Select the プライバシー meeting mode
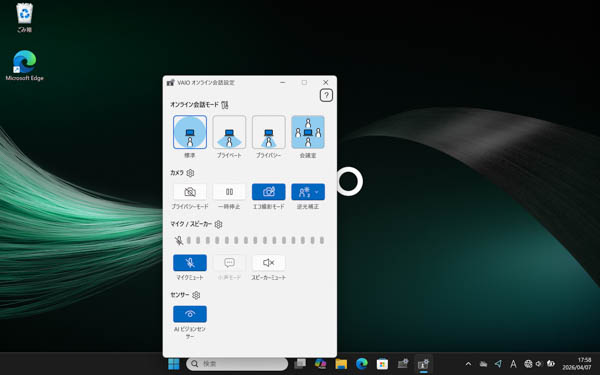The height and width of the screenshot is (375, 600). point(269,132)
